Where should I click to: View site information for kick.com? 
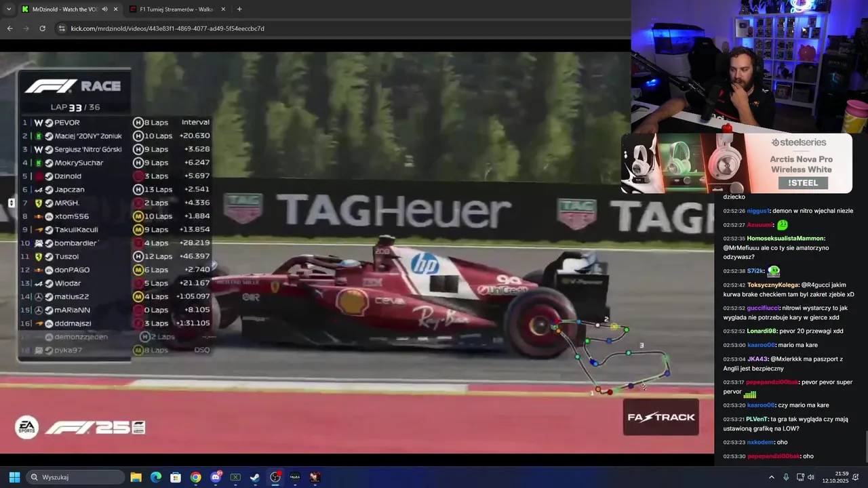point(62,28)
